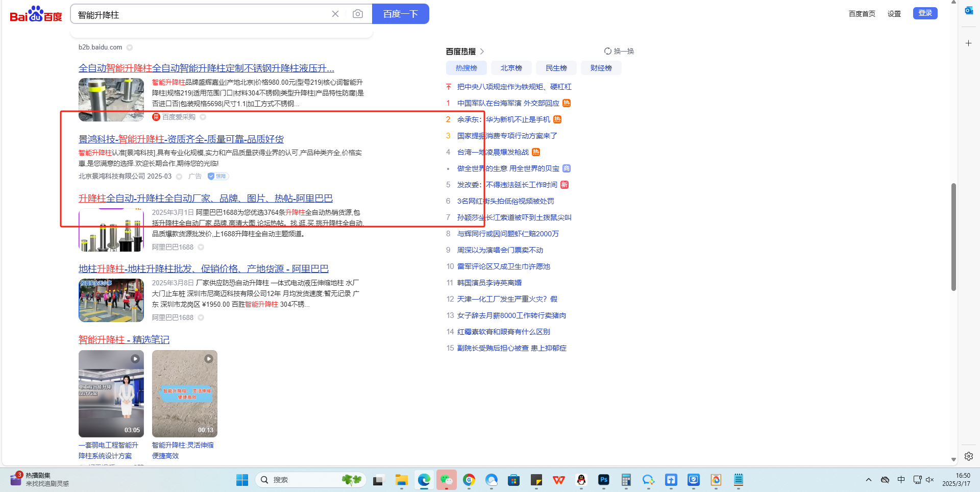980x492 pixels.
Task: Expand the 百度热搜 chevron arrow
Action: click(x=482, y=52)
